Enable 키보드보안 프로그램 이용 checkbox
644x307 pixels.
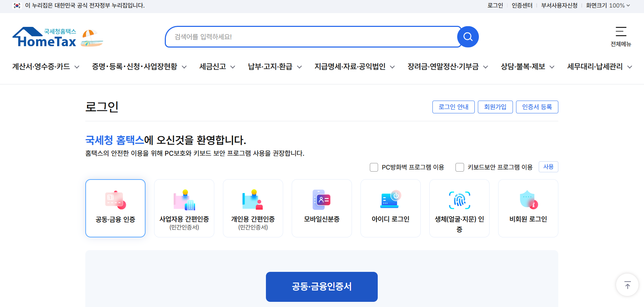(460, 167)
